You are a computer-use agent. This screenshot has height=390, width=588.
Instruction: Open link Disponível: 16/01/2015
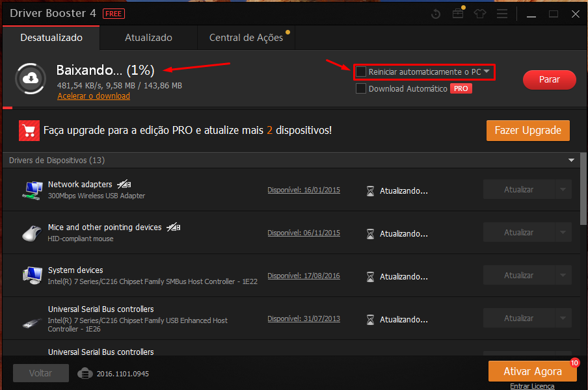pos(304,190)
